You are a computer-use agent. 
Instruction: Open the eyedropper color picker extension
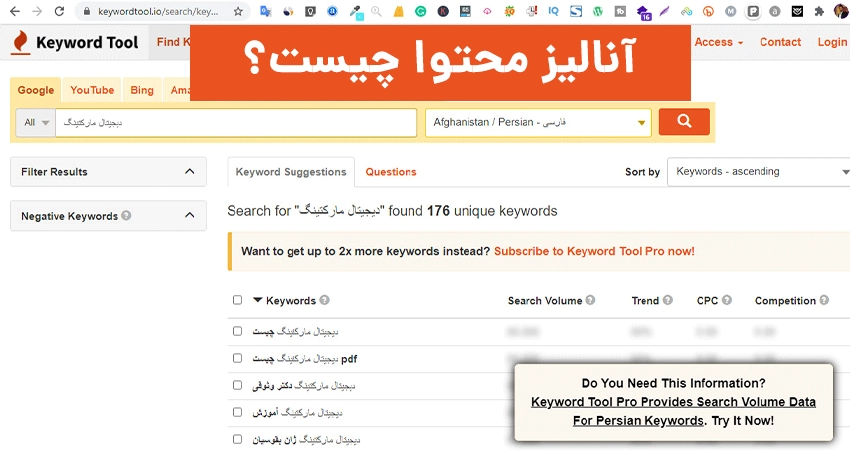pos(356,11)
